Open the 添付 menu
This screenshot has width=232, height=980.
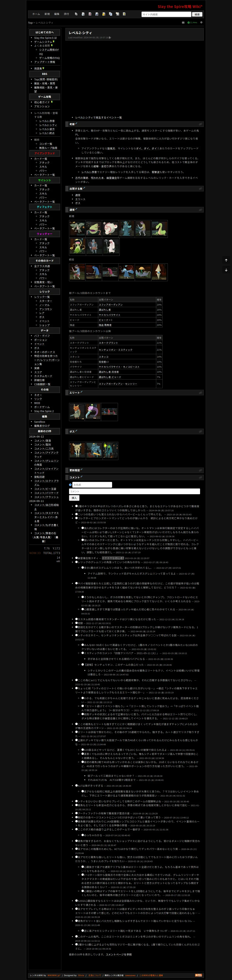click(x=66, y=14)
